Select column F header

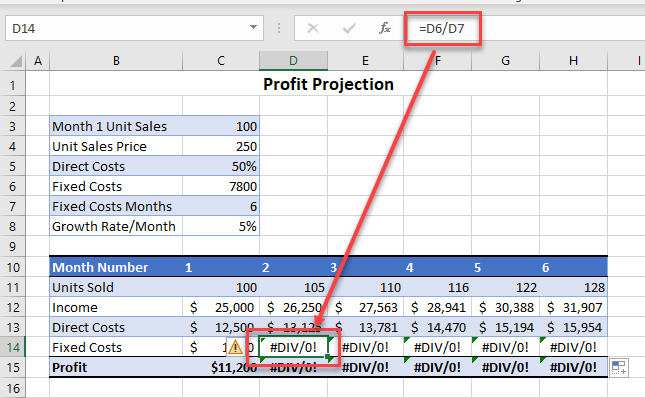[x=438, y=61]
